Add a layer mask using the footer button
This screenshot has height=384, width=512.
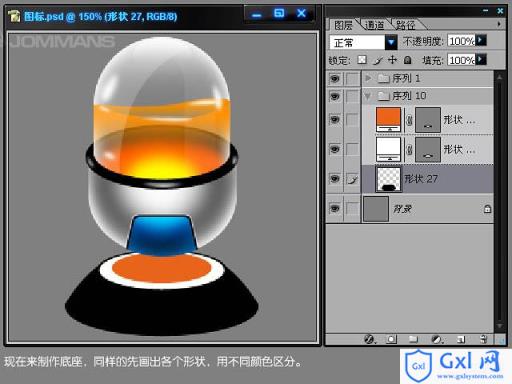391,339
